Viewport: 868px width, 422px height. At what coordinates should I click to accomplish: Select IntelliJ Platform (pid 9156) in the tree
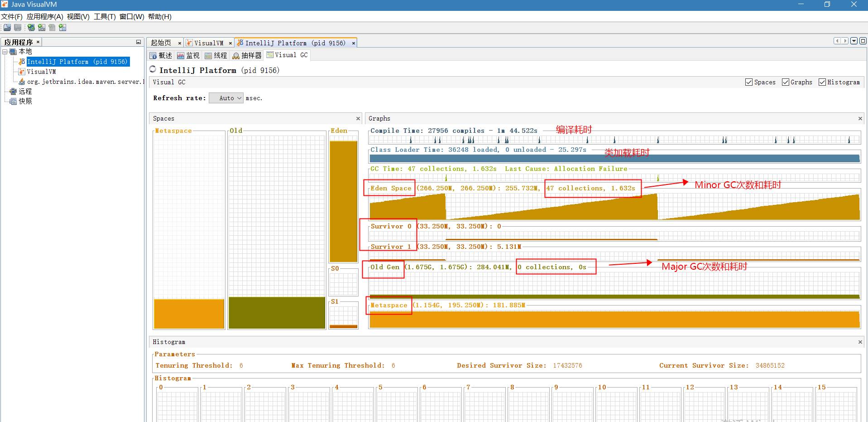[x=77, y=62]
